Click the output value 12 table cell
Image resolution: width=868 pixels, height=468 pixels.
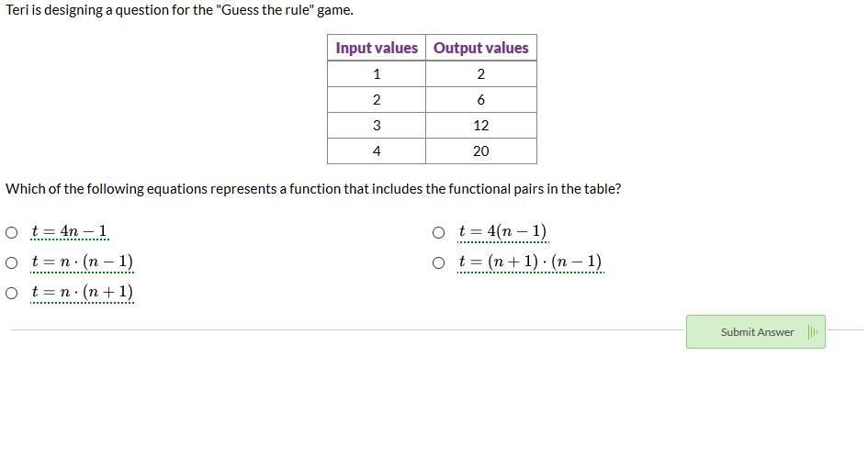[481, 126]
